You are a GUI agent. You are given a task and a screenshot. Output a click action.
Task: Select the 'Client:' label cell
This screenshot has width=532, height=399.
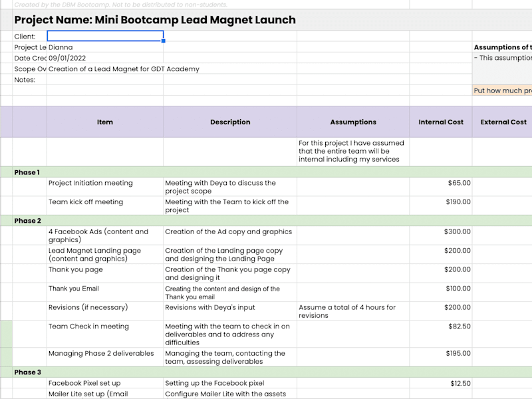click(x=29, y=37)
